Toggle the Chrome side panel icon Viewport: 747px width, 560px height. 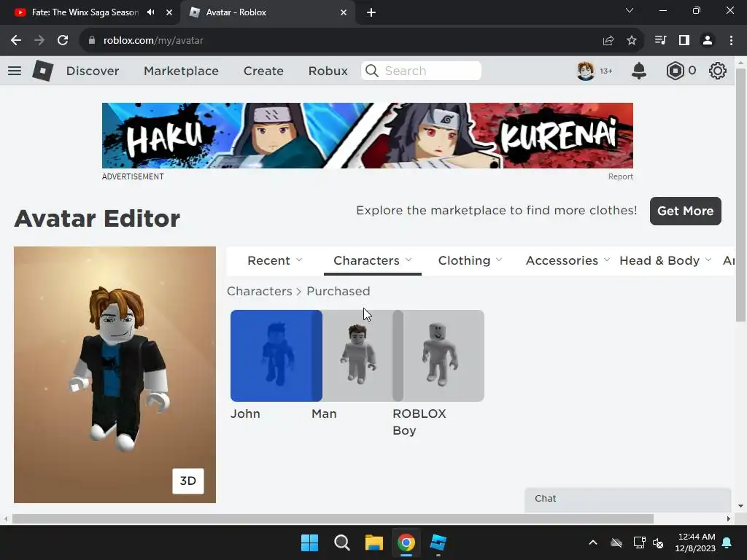684,41
